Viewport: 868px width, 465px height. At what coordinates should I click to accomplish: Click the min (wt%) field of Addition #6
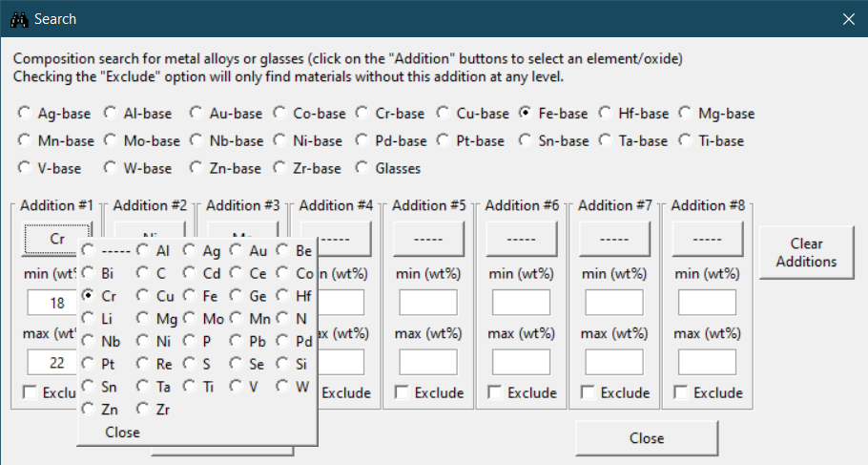(x=521, y=303)
